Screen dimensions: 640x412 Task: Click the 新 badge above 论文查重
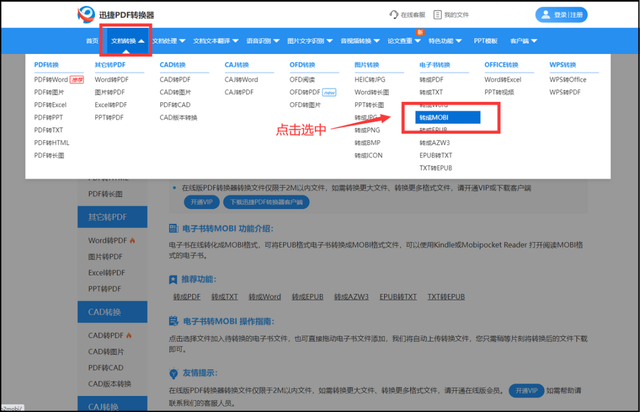(x=420, y=32)
